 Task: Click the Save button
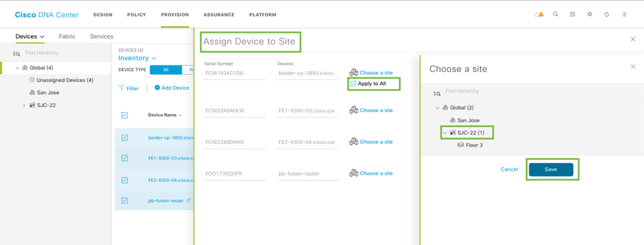click(551, 170)
